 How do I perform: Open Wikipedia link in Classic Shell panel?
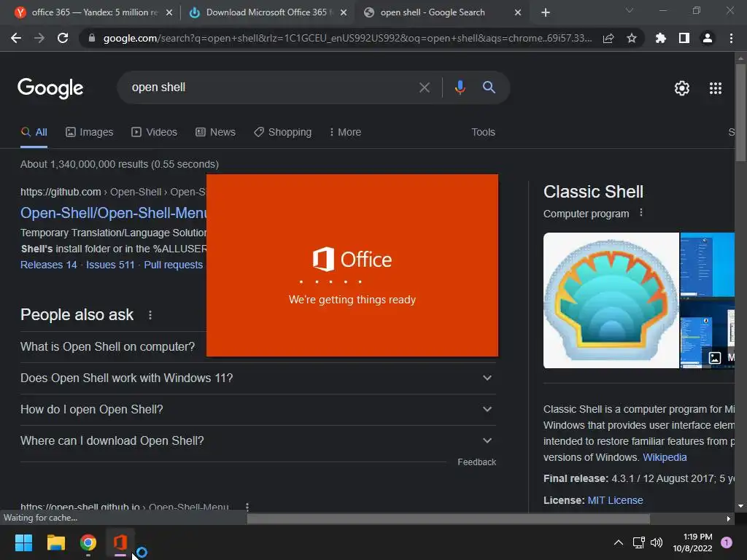[665, 457]
